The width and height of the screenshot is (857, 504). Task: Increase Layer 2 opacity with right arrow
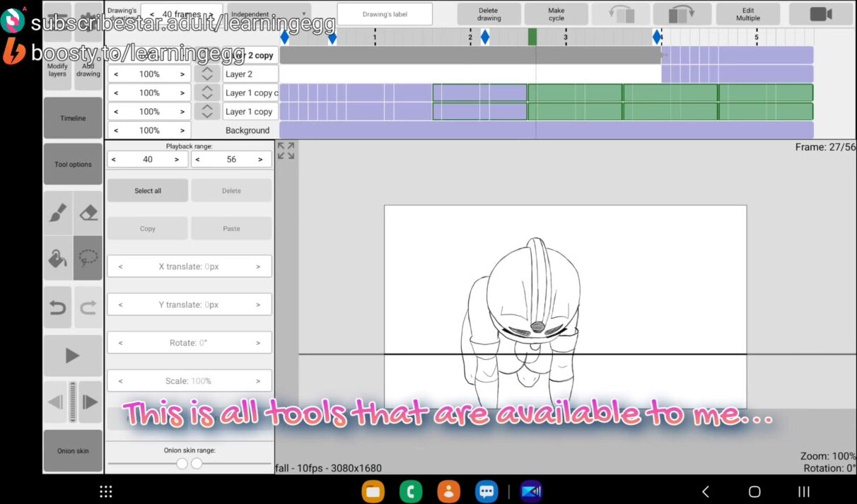click(182, 74)
